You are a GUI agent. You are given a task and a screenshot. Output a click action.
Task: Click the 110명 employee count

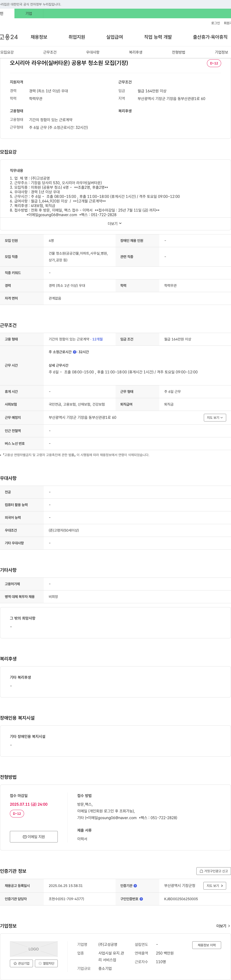coord(161,962)
